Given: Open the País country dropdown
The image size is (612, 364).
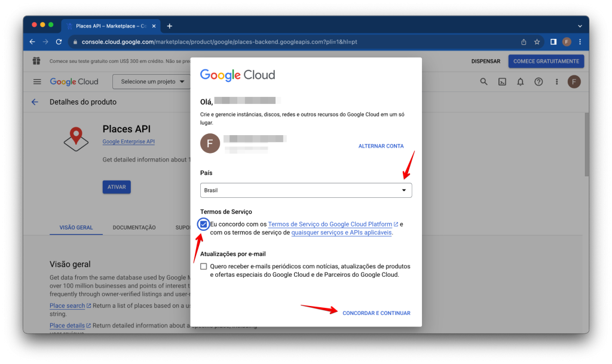Looking at the screenshot, I should tap(306, 191).
